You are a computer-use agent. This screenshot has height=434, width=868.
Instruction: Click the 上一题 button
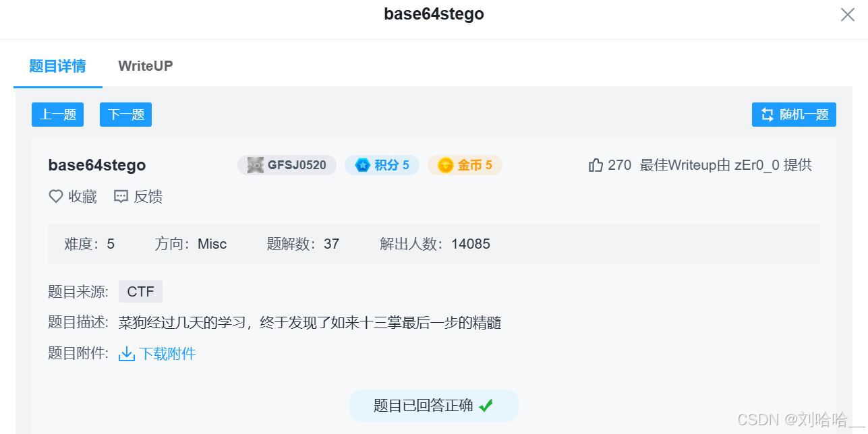click(x=57, y=115)
